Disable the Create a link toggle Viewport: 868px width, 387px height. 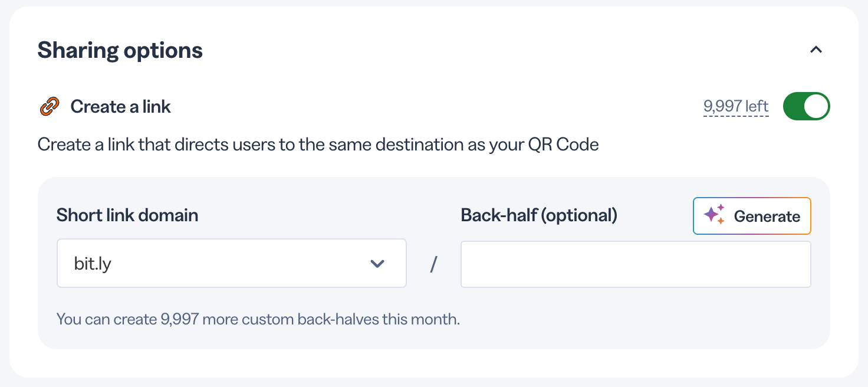[806, 106]
